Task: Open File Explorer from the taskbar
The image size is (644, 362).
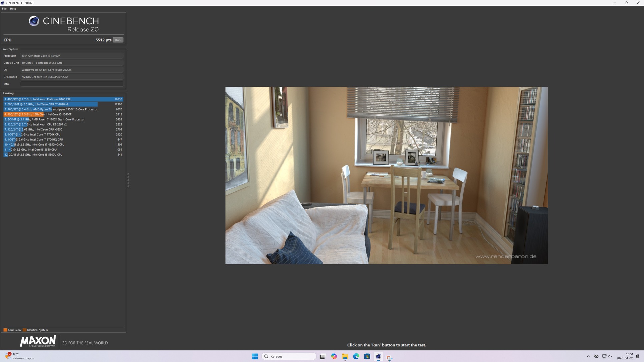Action: (345, 356)
